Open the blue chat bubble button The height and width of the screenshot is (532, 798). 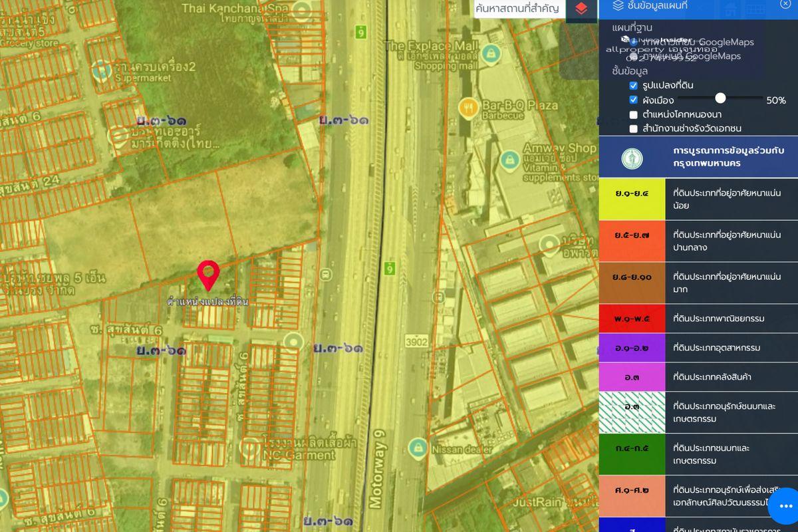tap(785, 506)
